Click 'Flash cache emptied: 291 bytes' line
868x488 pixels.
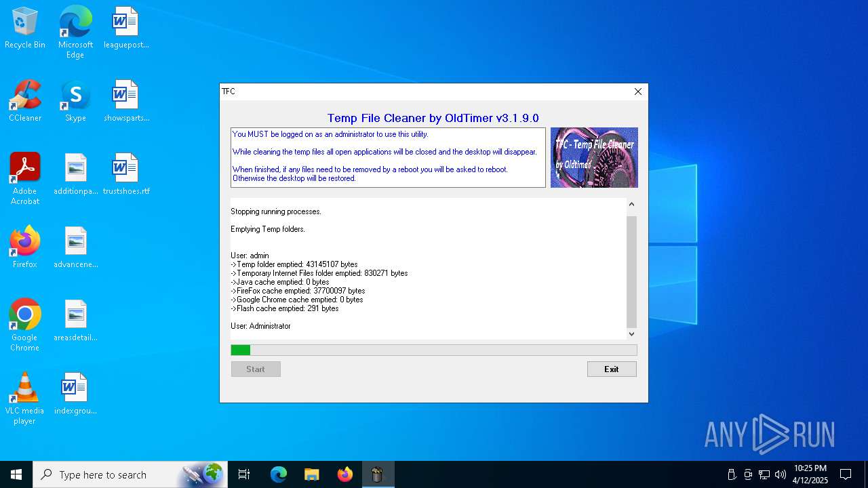click(285, 308)
